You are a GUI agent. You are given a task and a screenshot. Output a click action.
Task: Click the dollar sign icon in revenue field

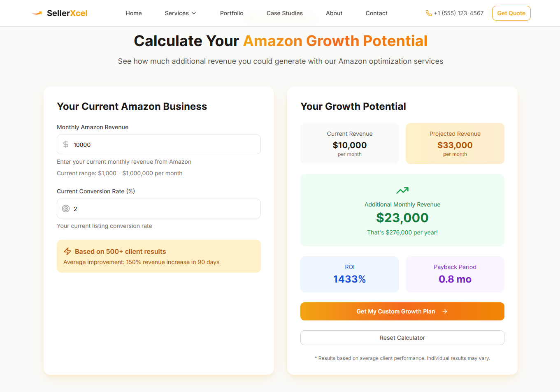point(66,144)
